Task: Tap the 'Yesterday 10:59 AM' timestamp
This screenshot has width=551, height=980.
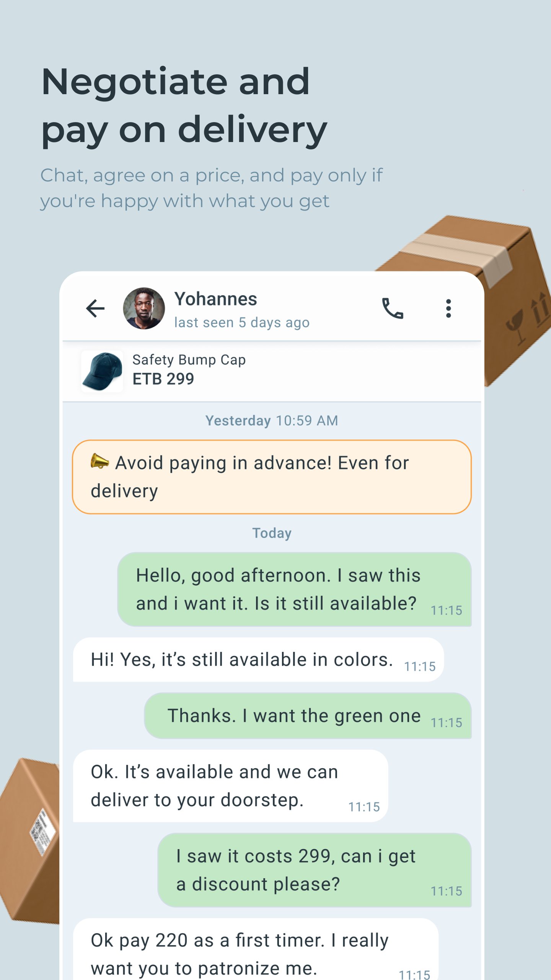Action: [272, 421]
